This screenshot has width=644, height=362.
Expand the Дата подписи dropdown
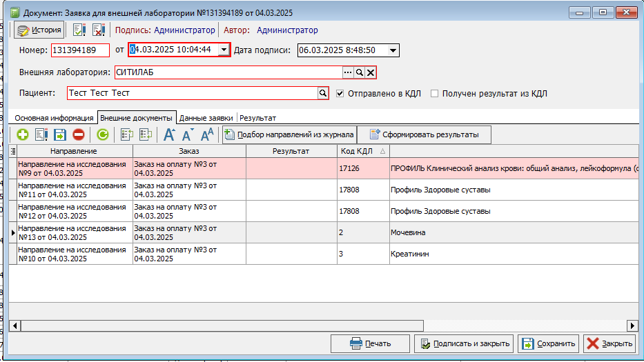pos(393,50)
